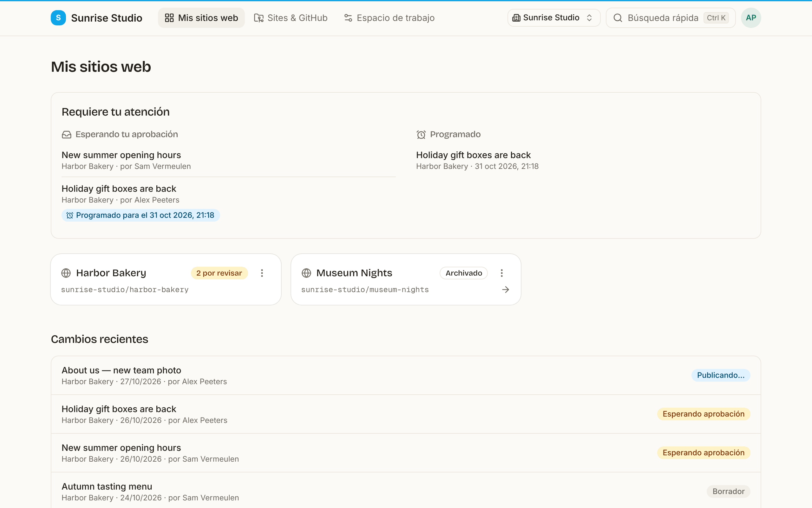
Task: Click the Búsqueda rápida search field
Action: 671,18
